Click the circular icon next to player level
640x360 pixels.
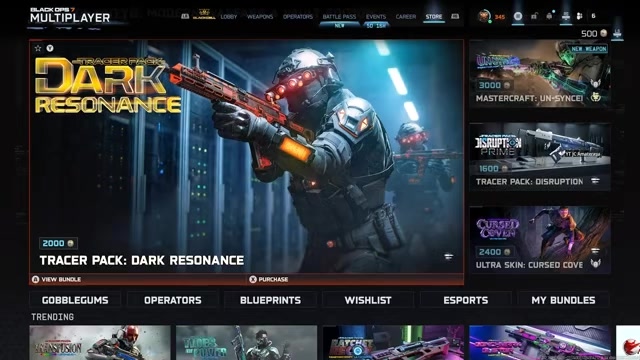point(518,16)
